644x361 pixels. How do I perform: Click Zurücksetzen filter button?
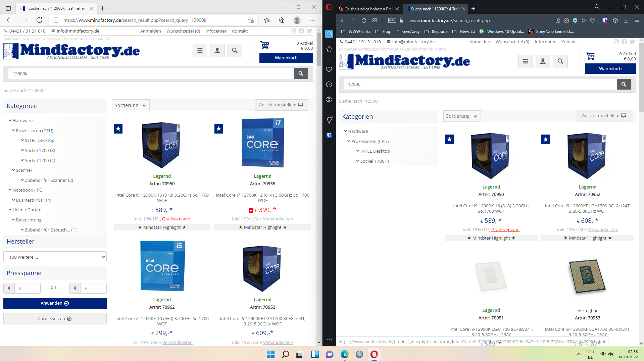(55, 319)
